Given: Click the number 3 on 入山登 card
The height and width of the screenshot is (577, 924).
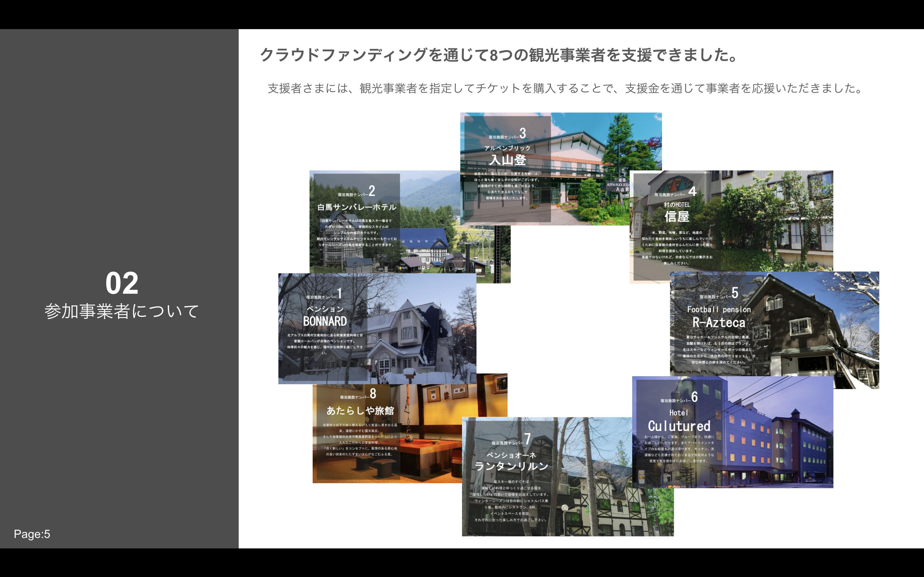Looking at the screenshot, I should point(523,133).
